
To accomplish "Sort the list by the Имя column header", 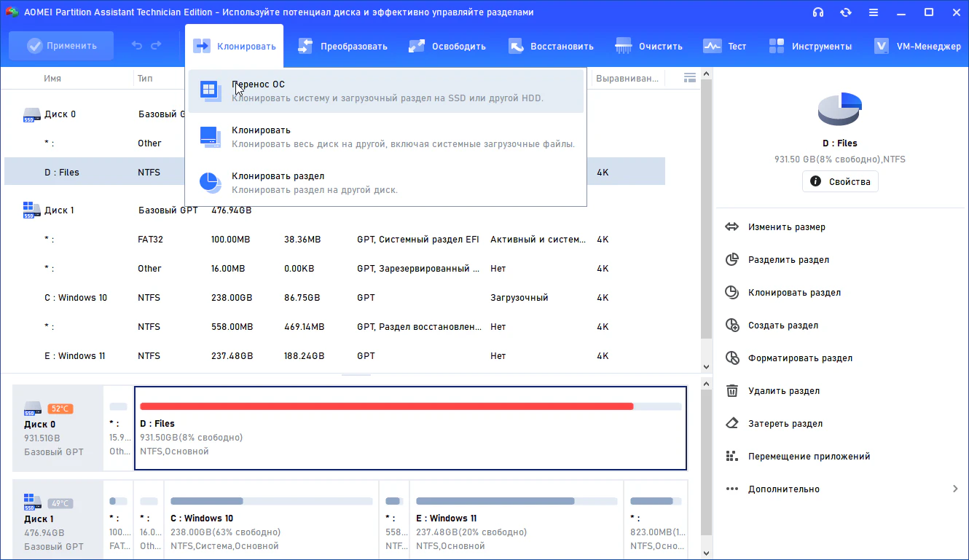I will point(52,78).
